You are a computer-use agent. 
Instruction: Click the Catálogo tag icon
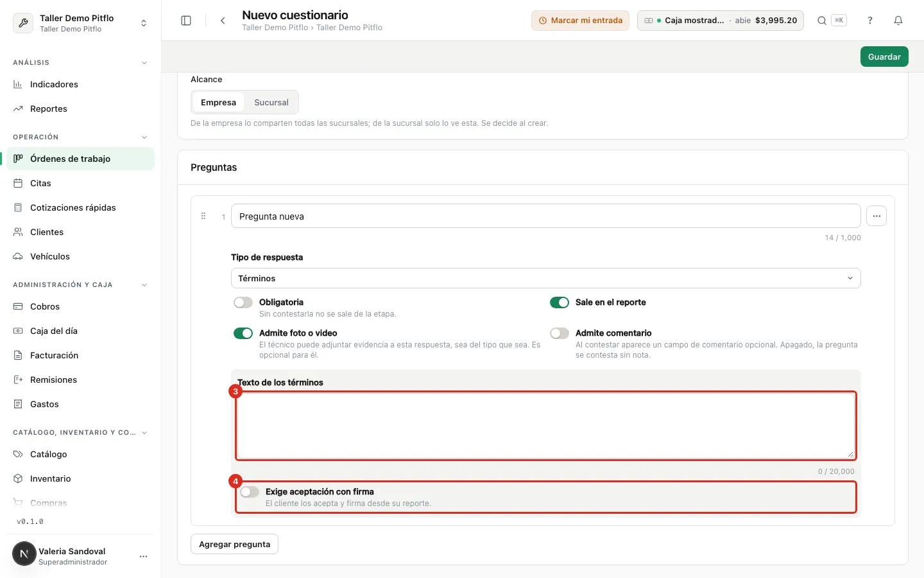click(x=18, y=454)
